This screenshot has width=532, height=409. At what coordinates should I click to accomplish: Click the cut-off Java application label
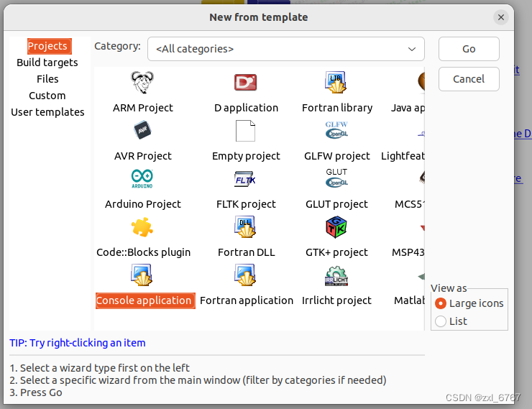point(408,108)
